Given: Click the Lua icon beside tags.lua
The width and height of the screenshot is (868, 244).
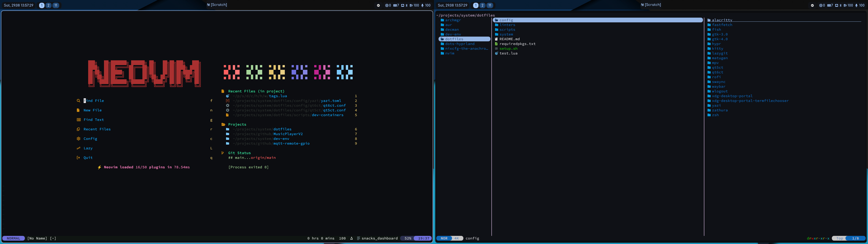Looking at the screenshot, I should [x=227, y=96].
